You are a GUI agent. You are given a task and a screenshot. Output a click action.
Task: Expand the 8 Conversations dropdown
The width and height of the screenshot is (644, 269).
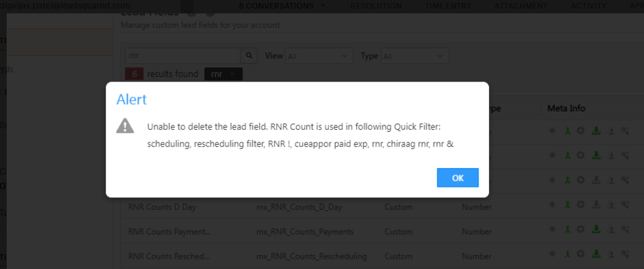coord(282,6)
